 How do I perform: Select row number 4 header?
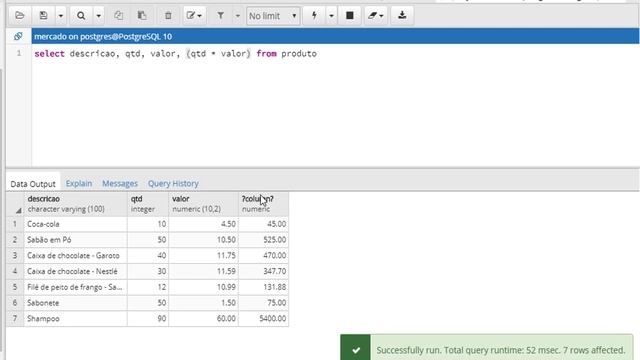pos(15,271)
